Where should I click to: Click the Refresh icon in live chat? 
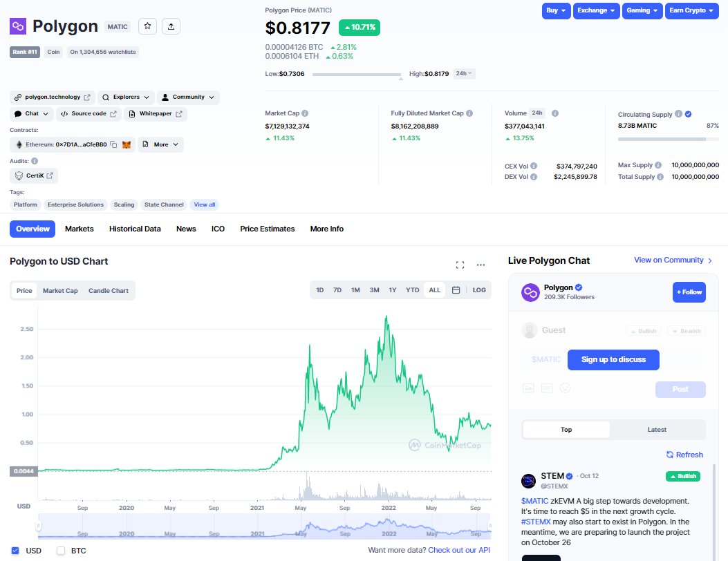670,455
